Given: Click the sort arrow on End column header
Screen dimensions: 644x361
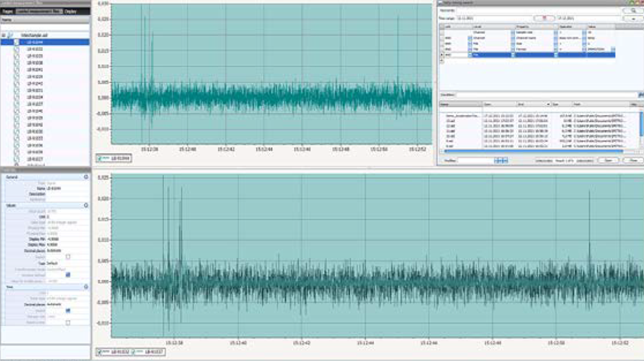Looking at the screenshot, I should pyautogui.click(x=548, y=104).
